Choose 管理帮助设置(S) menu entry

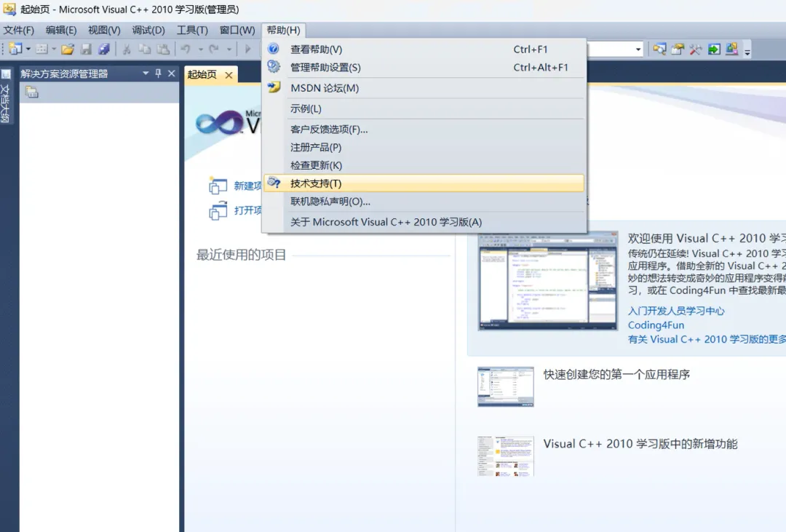tap(424, 67)
